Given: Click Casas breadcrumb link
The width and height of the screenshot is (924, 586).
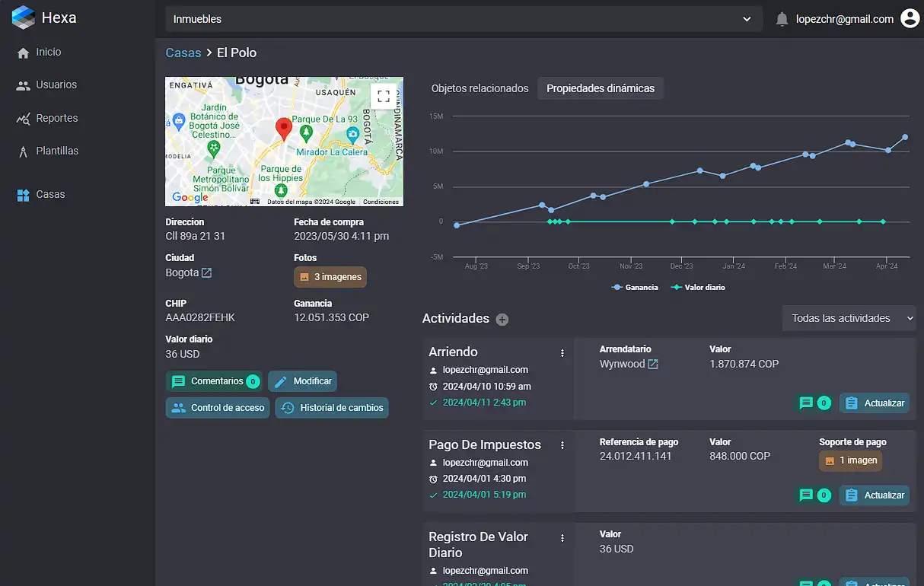Looking at the screenshot, I should [x=183, y=53].
